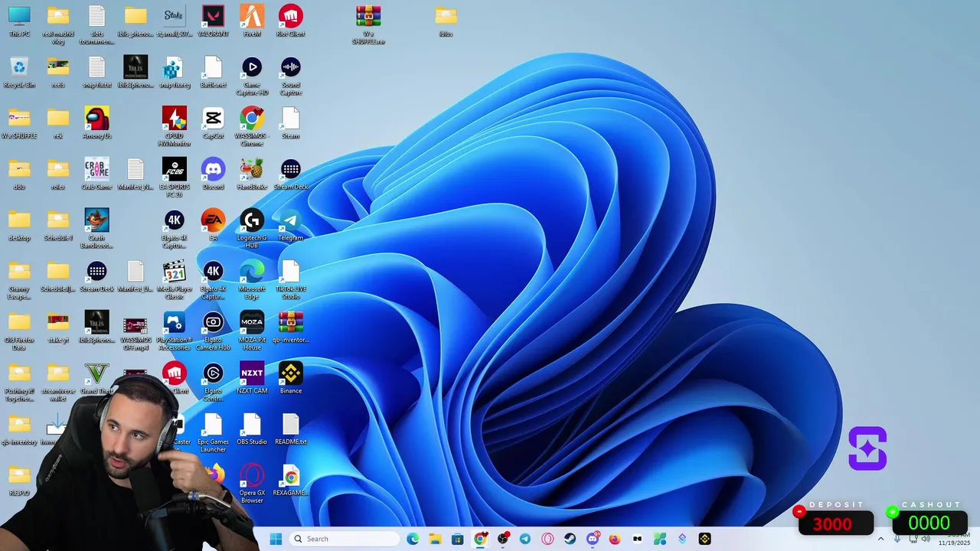Open the Battle.net shortcut
The image size is (980, 551).
[x=213, y=71]
